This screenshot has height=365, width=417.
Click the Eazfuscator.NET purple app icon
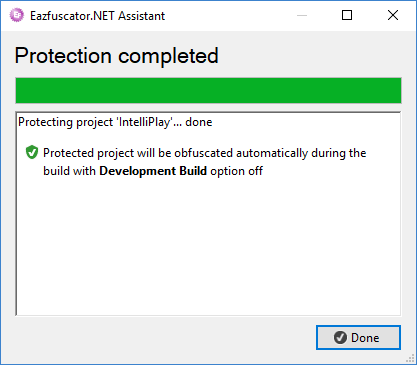click(x=16, y=15)
